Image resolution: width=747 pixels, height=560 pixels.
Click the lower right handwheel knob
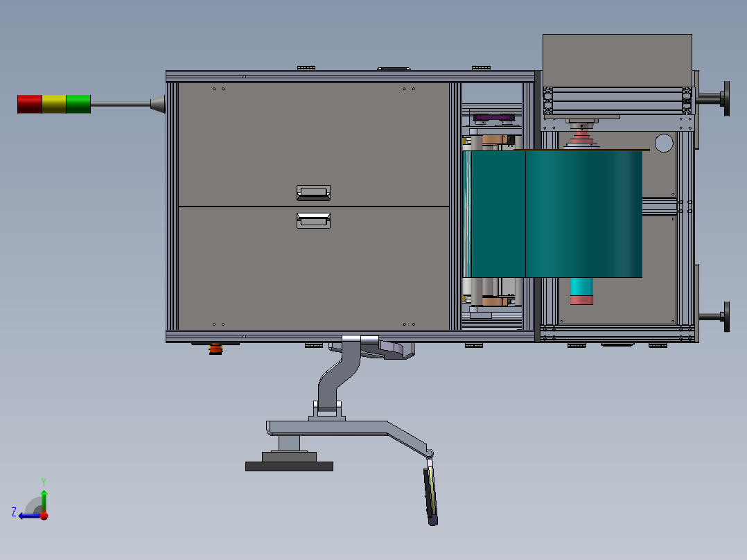726,317
